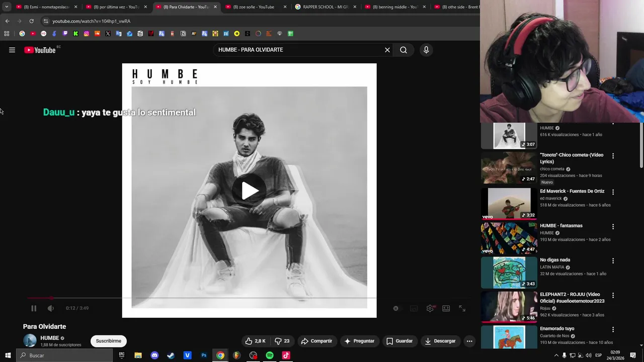
Task: Open Google bookmark icon
Action: 22,34
